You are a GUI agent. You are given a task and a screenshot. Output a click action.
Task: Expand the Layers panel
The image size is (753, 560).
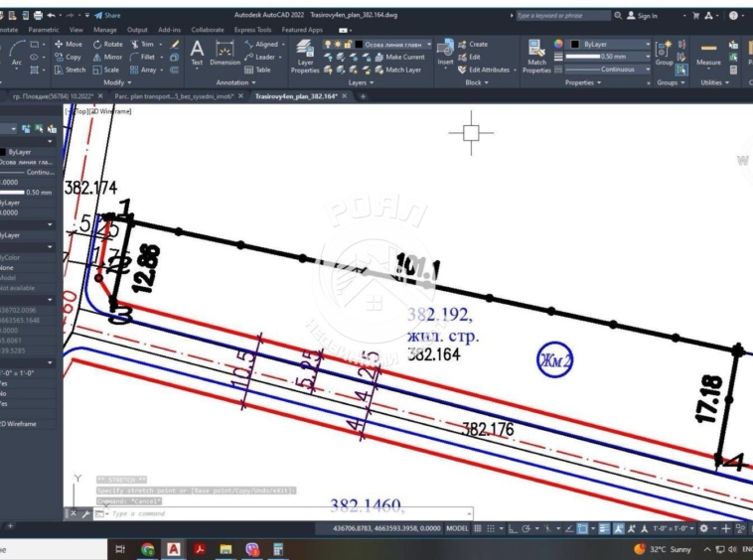(x=362, y=82)
